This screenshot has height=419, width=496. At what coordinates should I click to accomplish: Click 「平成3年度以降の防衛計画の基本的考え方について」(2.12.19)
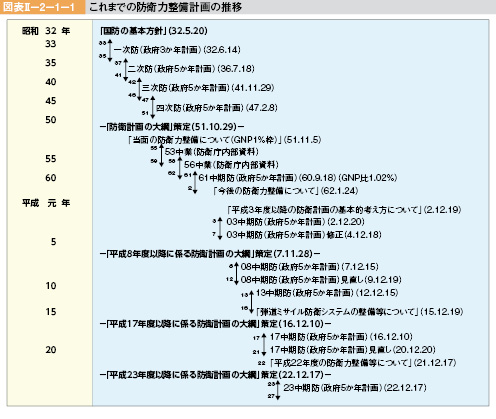pyautogui.click(x=344, y=210)
